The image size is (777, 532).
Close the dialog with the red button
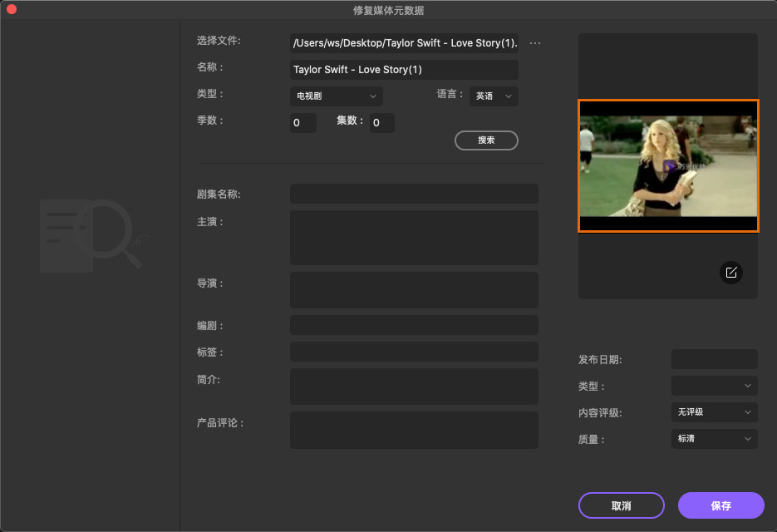click(12, 10)
